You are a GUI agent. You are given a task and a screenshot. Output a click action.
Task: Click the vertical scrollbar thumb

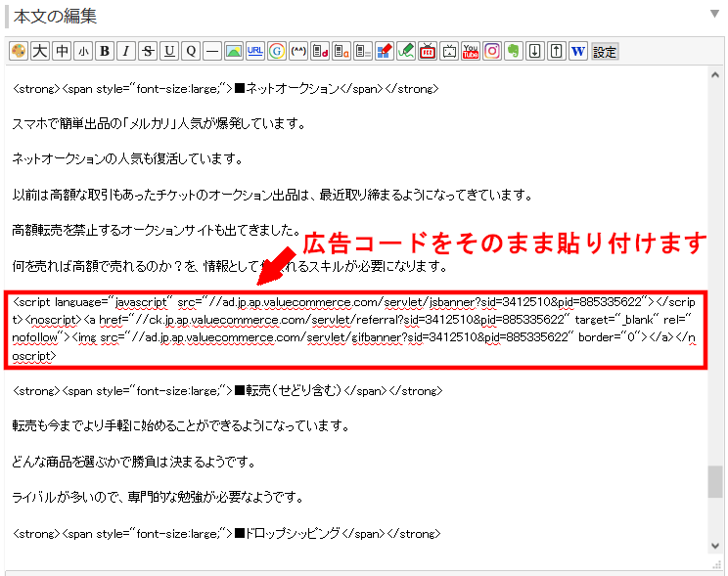pos(715,482)
